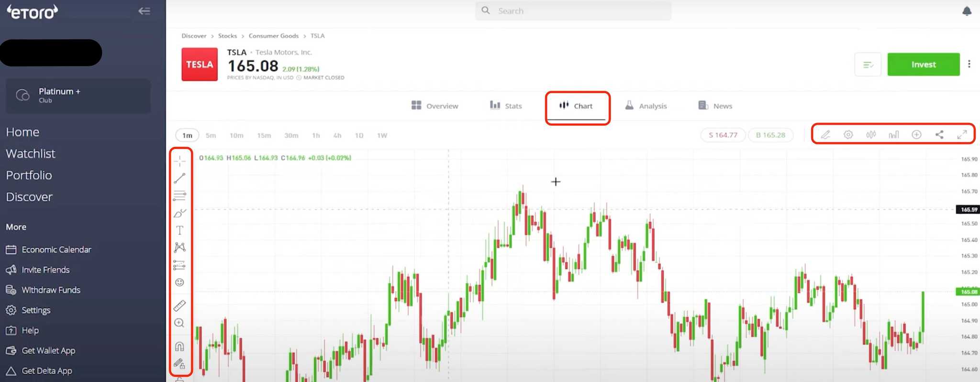Open the Text annotation tool

[x=180, y=230]
